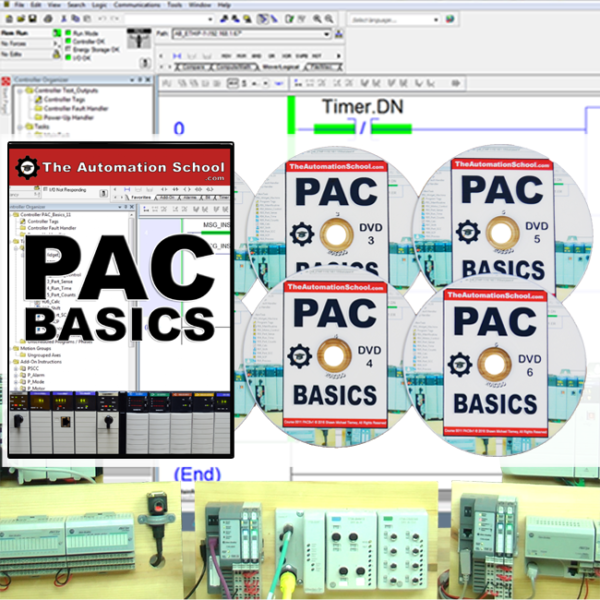Click the Copy toolbar icon
Image resolution: width=600 pixels, height=600 pixels.
click(x=76, y=18)
